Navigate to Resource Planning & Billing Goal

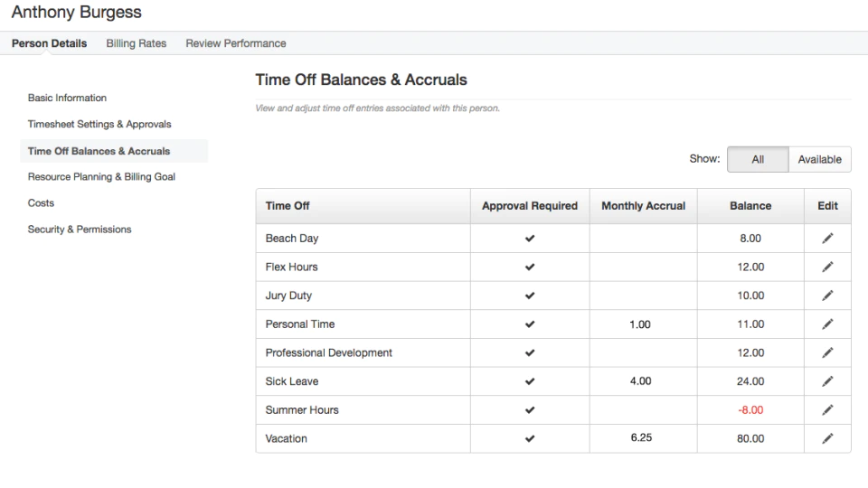[101, 177]
